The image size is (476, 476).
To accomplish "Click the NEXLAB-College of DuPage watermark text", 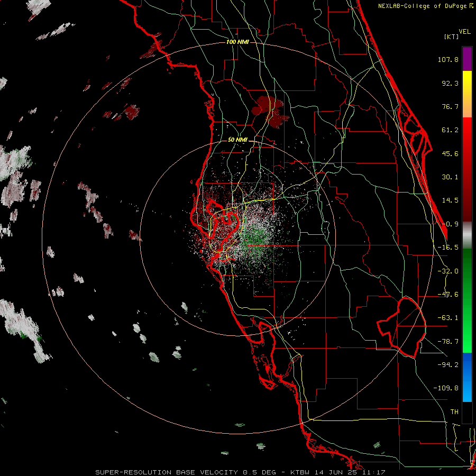I will point(425,6).
